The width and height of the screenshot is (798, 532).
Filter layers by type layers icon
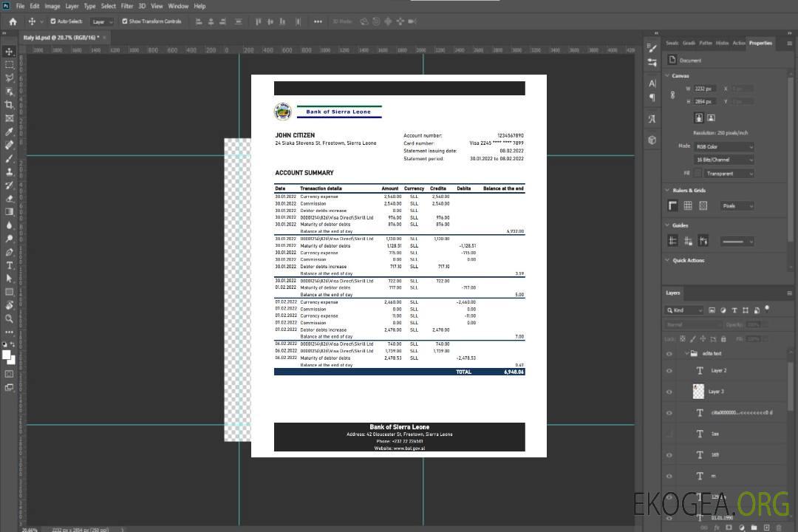734,310
